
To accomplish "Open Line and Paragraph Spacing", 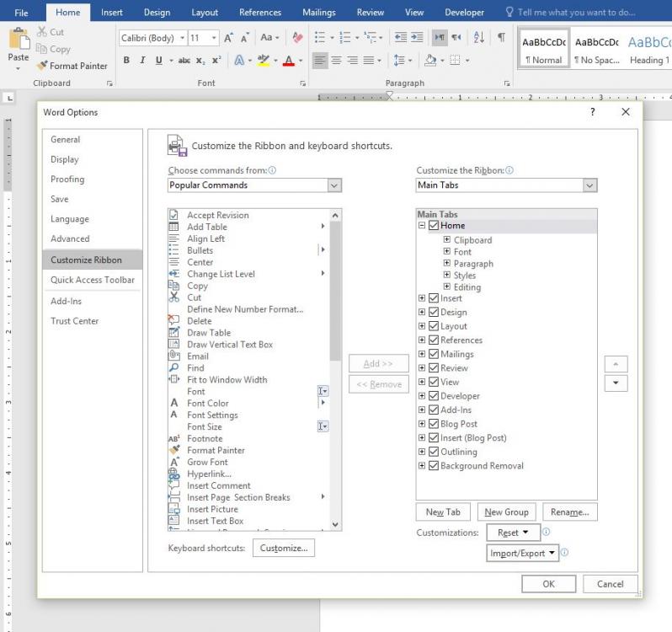I will click(399, 61).
